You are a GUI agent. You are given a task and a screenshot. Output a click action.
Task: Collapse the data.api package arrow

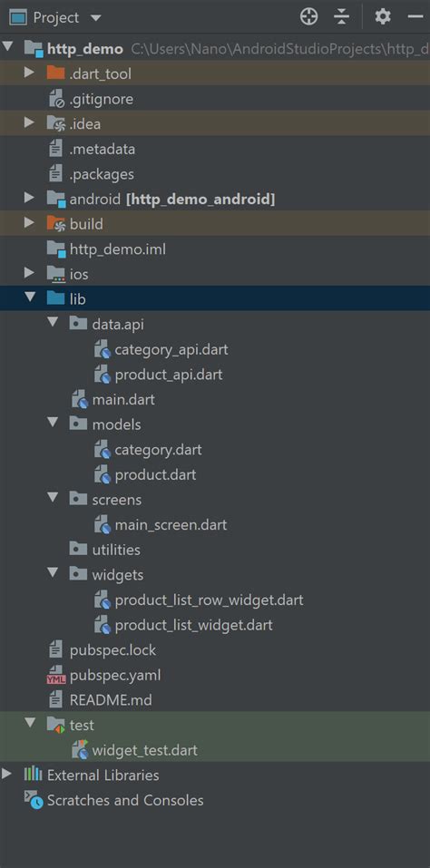click(53, 323)
